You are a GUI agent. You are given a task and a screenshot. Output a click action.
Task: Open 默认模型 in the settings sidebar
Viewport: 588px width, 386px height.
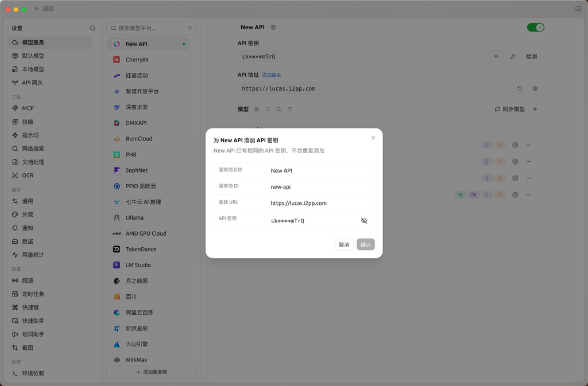50,56
